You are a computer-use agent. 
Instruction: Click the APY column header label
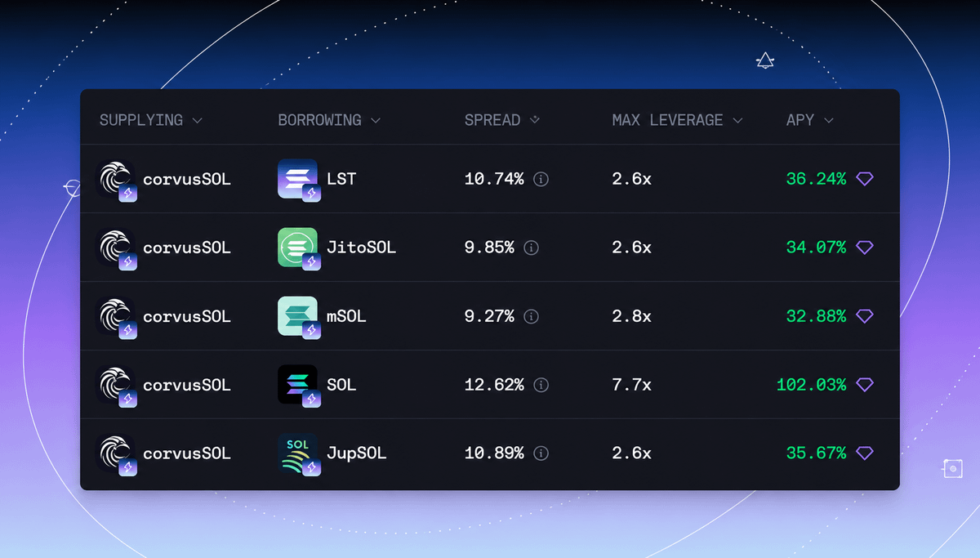pos(800,120)
